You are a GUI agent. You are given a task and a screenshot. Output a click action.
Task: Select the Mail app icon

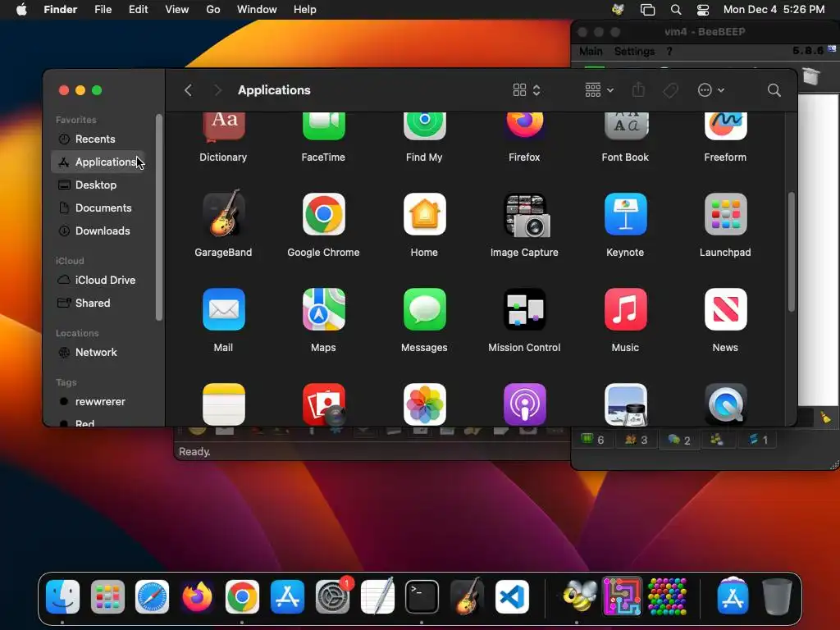[223, 309]
